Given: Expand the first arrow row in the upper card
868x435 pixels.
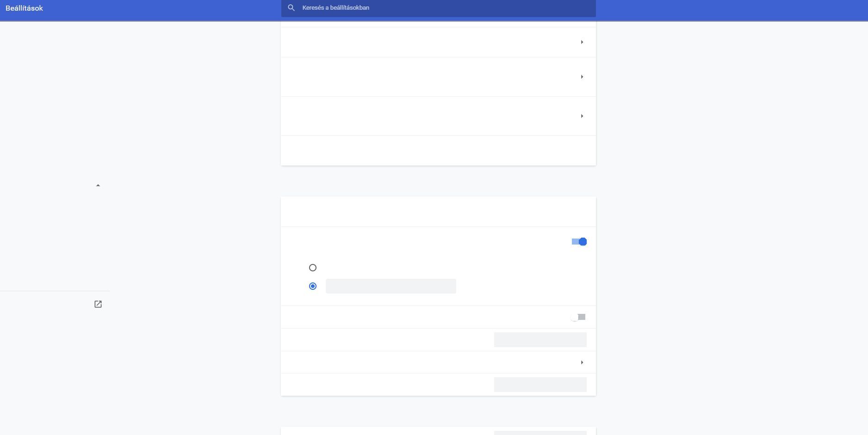Looking at the screenshot, I should point(438,42).
